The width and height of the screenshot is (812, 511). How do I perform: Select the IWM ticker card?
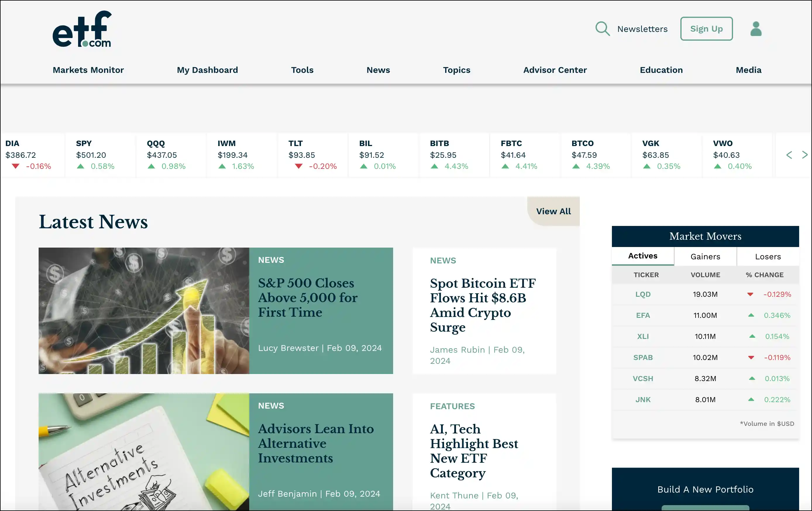click(x=242, y=155)
